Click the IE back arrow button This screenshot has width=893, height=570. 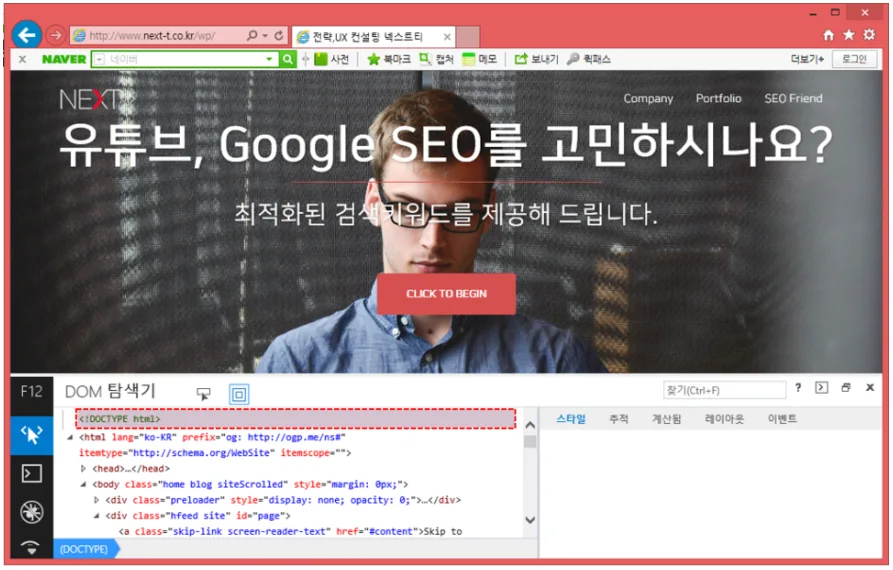point(27,35)
